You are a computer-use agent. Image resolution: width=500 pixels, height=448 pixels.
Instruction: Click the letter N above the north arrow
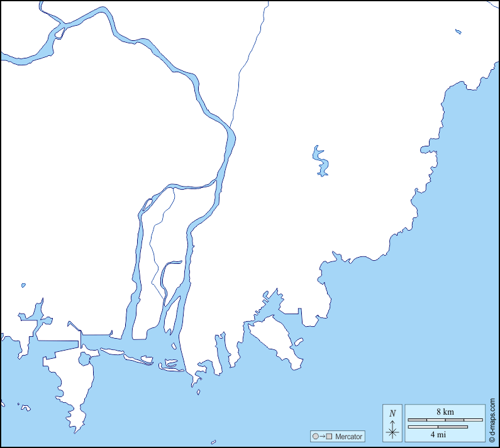pos(392,413)
